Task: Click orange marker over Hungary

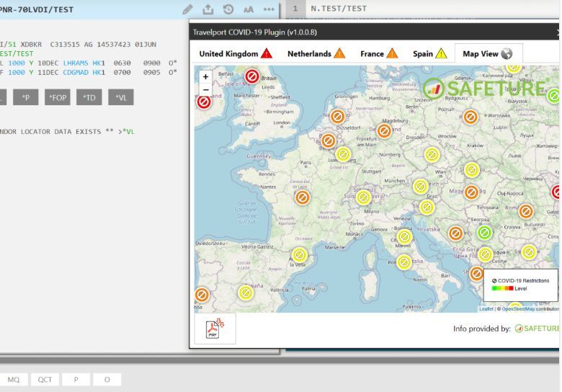Action: click(471, 192)
